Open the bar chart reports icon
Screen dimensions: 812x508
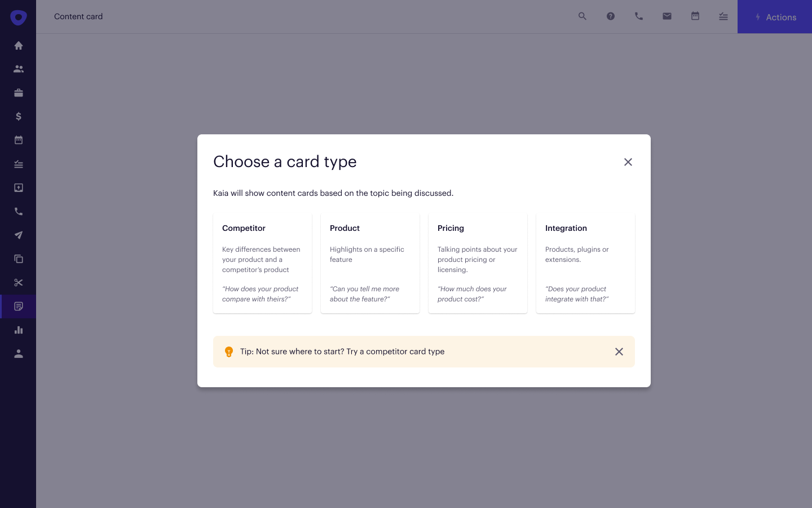(x=19, y=330)
